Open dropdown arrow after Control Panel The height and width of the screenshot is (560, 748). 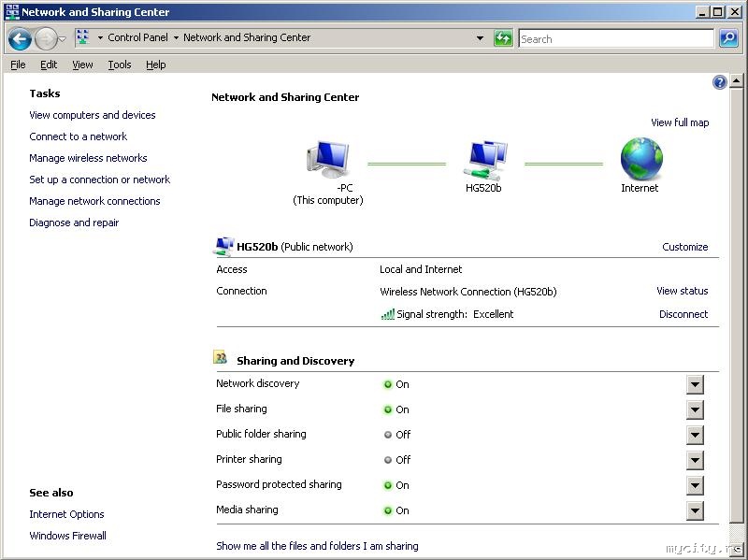tap(176, 37)
